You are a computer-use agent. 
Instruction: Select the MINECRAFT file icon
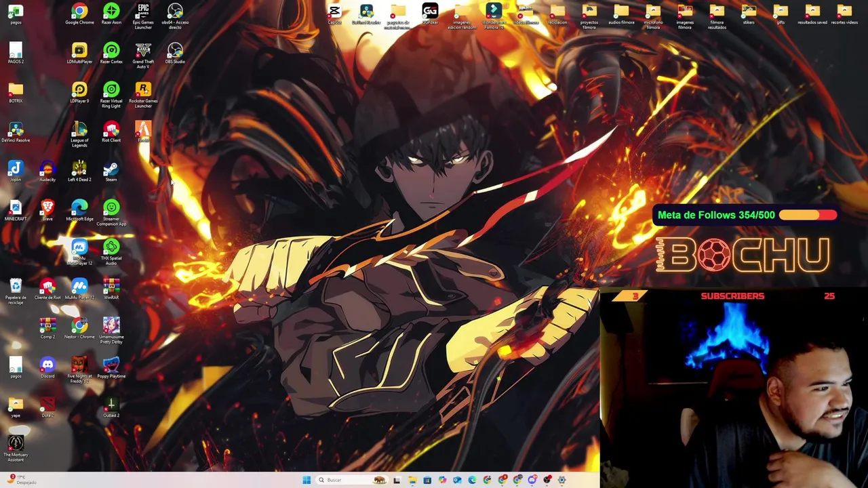tap(16, 211)
